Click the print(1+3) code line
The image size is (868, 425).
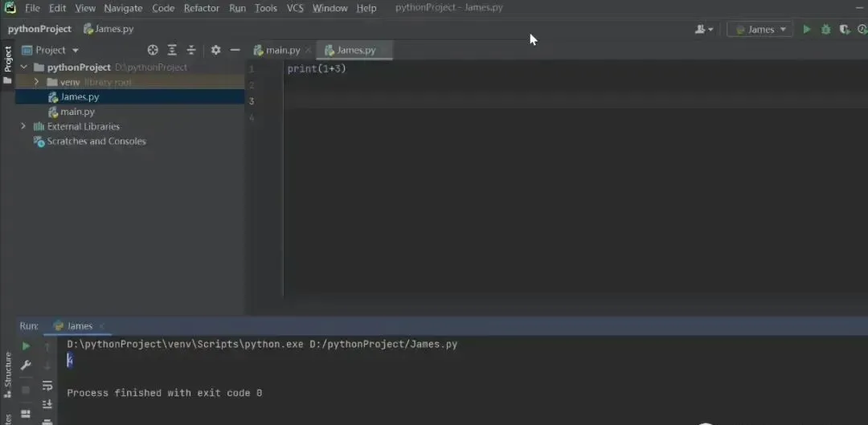[x=317, y=69]
